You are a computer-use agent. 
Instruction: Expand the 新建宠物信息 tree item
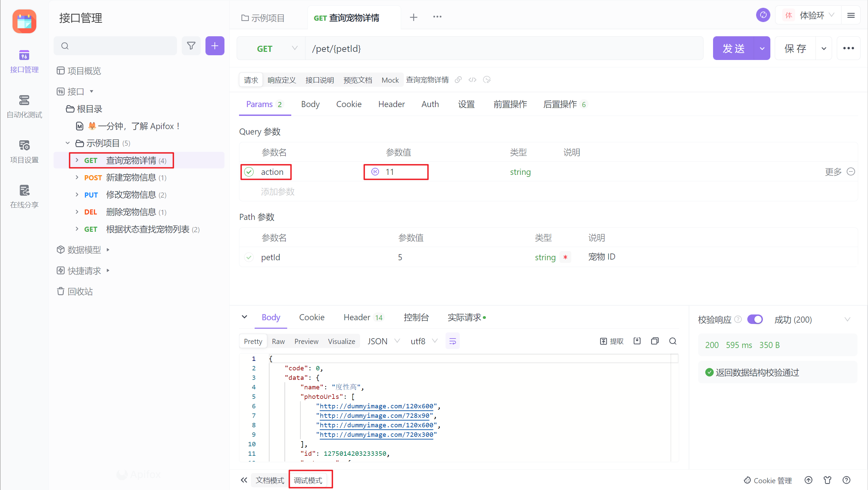[x=77, y=178]
